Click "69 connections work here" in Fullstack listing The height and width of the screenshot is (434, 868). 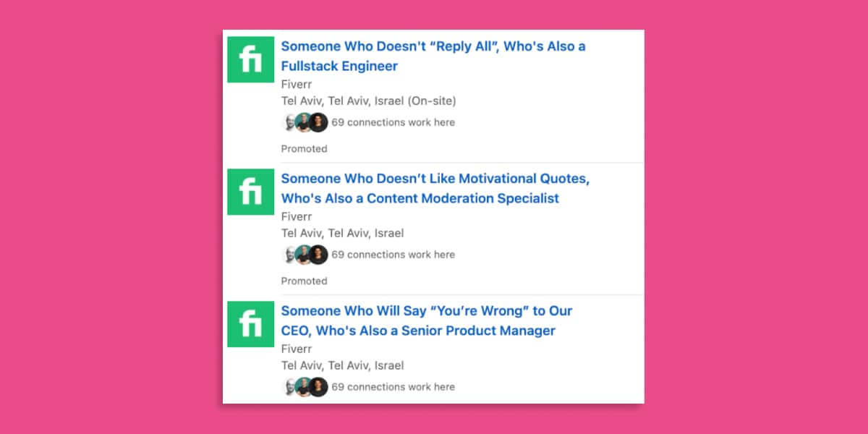pos(393,122)
